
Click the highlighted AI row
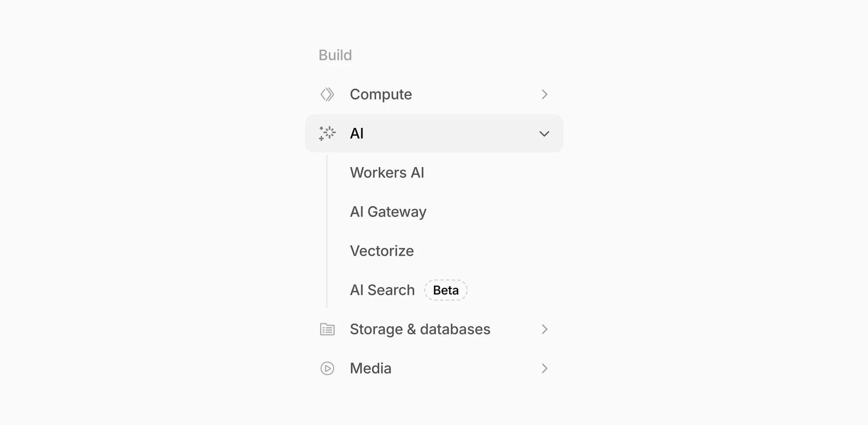point(434,133)
